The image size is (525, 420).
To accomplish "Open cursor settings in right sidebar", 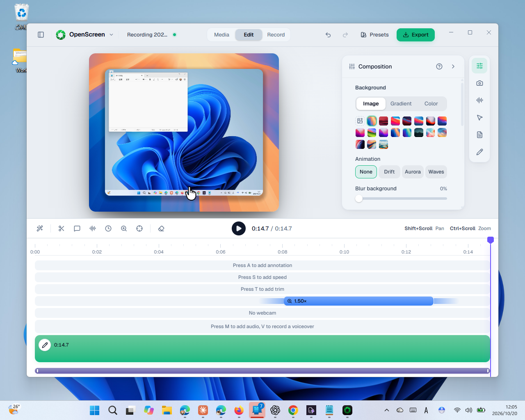I will coord(479,118).
